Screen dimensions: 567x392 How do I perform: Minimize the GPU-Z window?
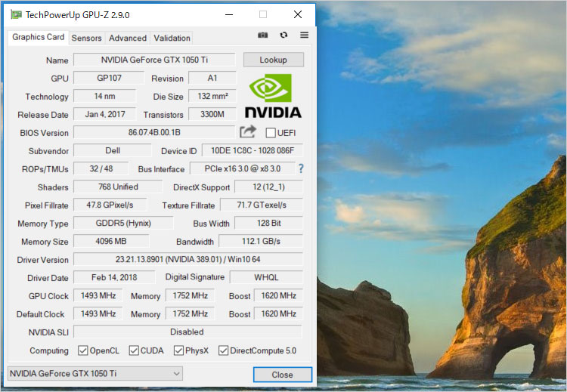tap(229, 15)
